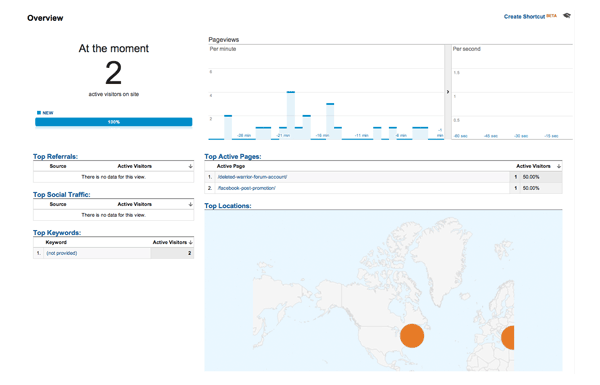Image resolution: width=600 pixels, height=385 pixels.
Task: Click the -11 min axis label
Action: pyautogui.click(x=361, y=135)
